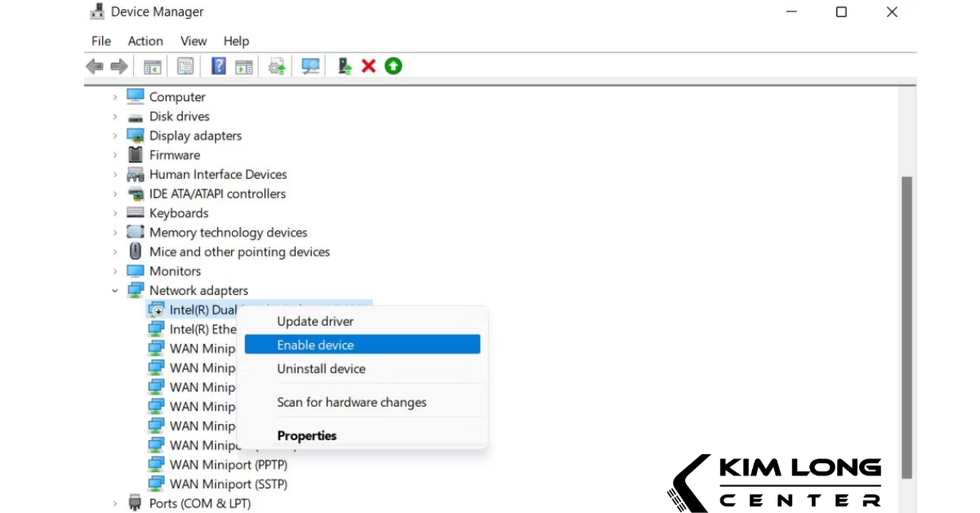Screen dimensions: 980x513
Task: Open the View menu
Action: click(x=194, y=41)
